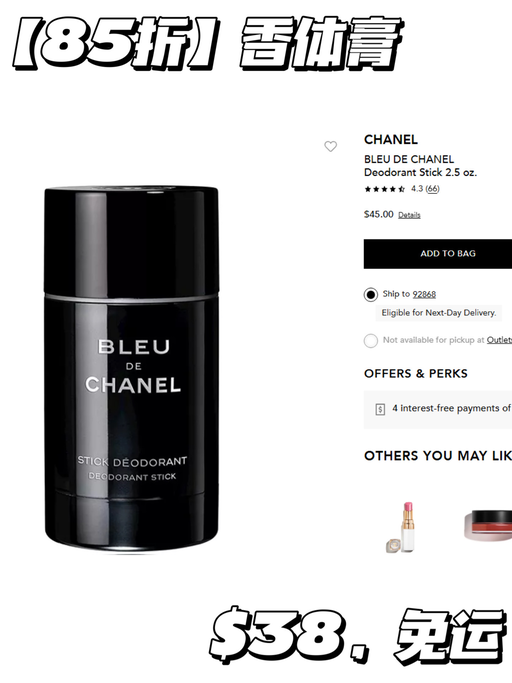
Task: Change the 92868 shipping zip code
Action: [424, 294]
